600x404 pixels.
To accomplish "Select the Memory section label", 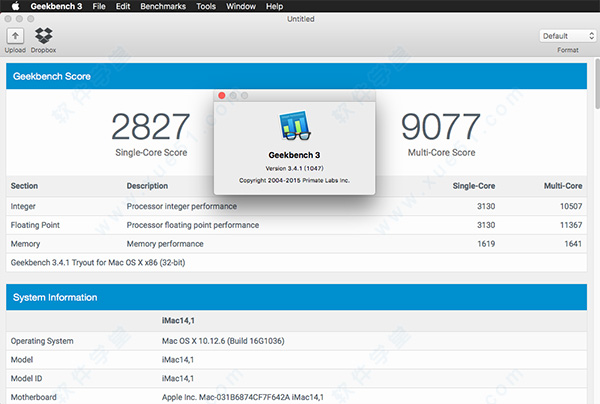I will pyautogui.click(x=25, y=244).
